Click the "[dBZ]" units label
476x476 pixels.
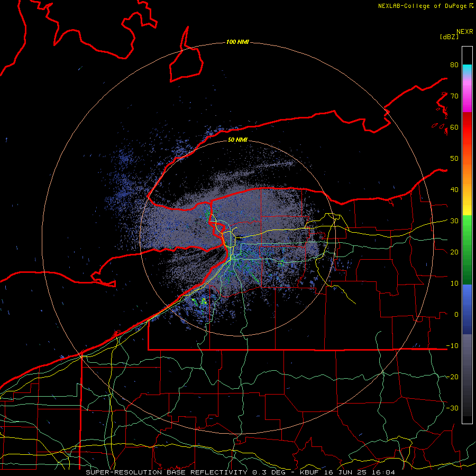449,36
